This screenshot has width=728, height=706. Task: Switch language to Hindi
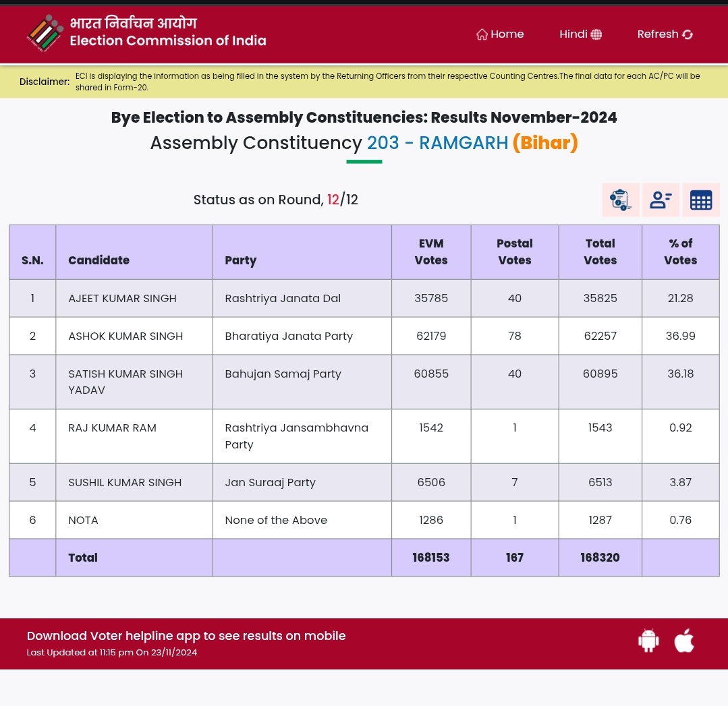click(580, 34)
